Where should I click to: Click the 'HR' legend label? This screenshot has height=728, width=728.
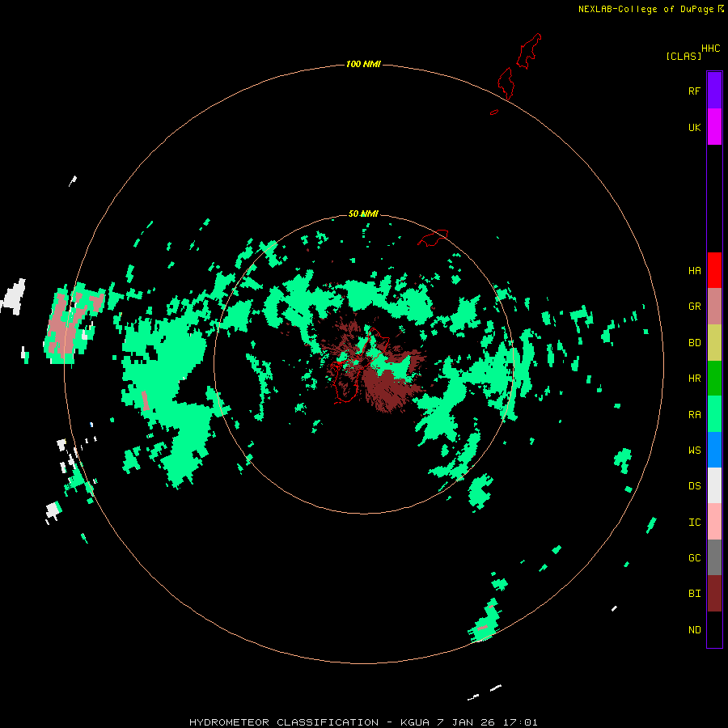coord(694,379)
